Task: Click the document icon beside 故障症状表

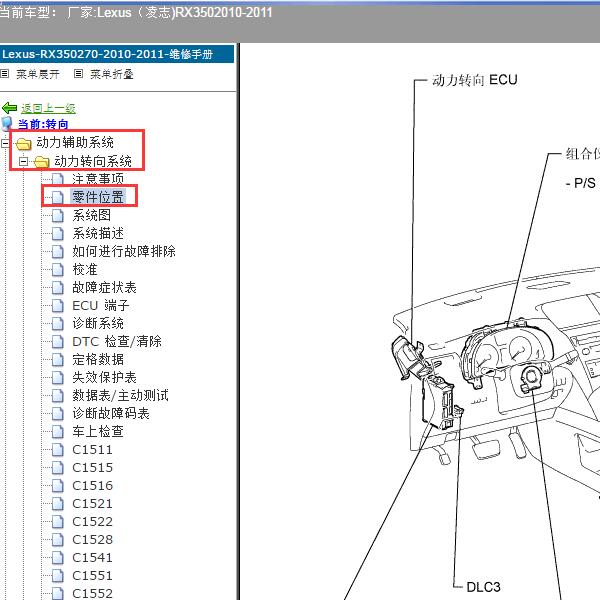Action: tap(57, 287)
